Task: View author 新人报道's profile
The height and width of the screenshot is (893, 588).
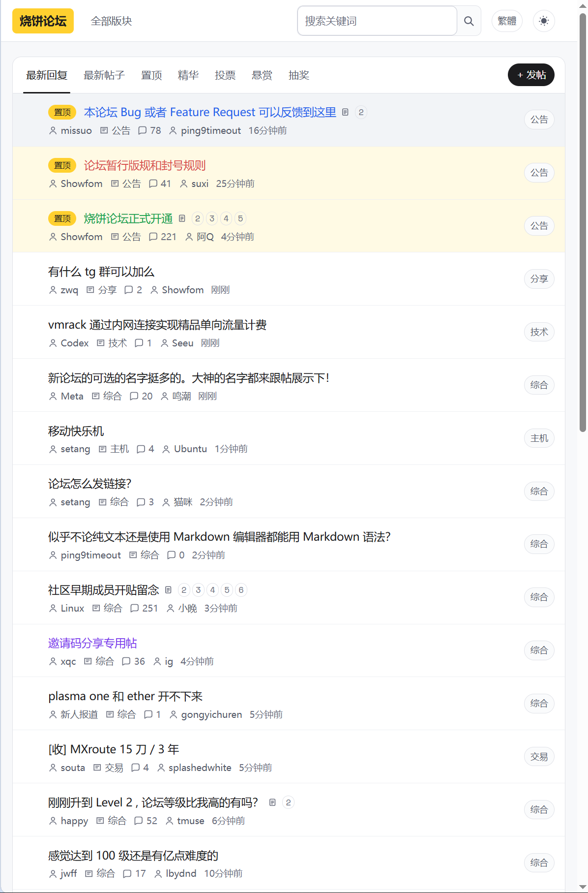Action: pos(79,714)
